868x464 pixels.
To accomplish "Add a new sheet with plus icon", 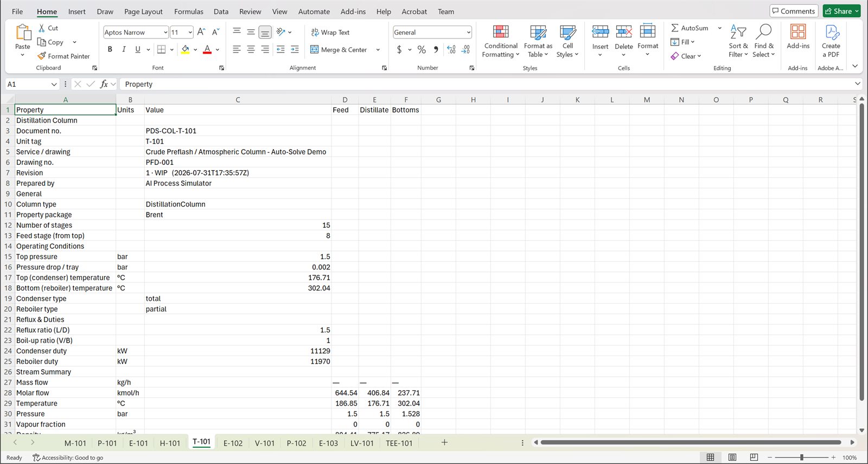I will [x=444, y=442].
